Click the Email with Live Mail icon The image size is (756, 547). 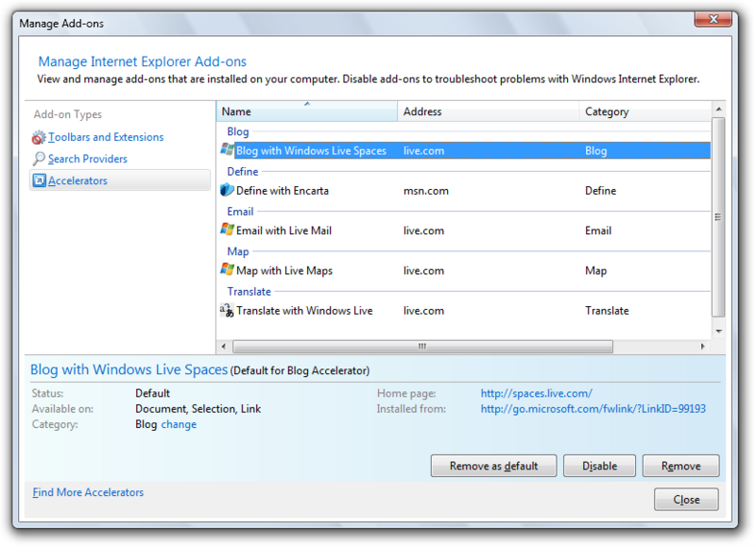click(x=227, y=230)
